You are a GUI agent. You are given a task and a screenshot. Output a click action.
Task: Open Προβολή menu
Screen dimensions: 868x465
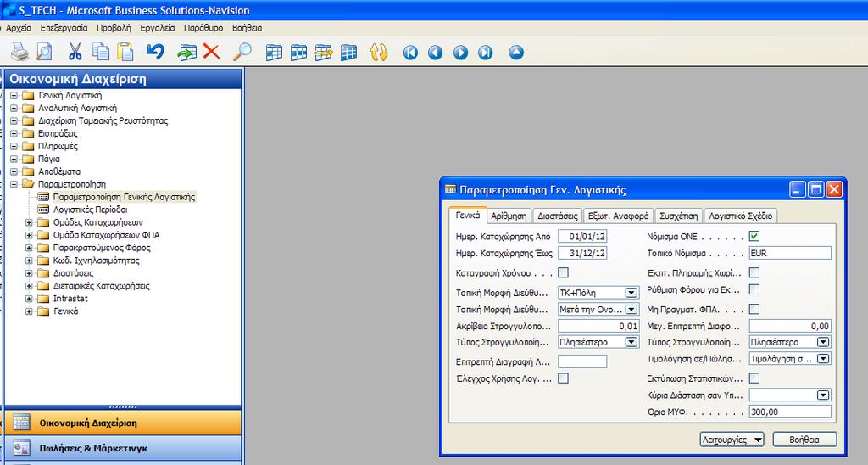(114, 28)
